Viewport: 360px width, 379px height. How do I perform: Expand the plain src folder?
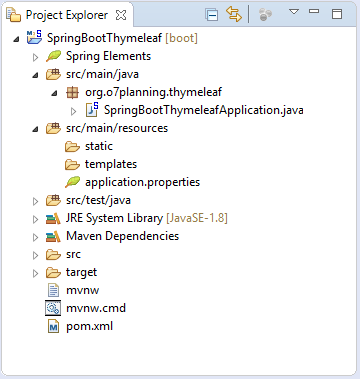(x=35, y=255)
